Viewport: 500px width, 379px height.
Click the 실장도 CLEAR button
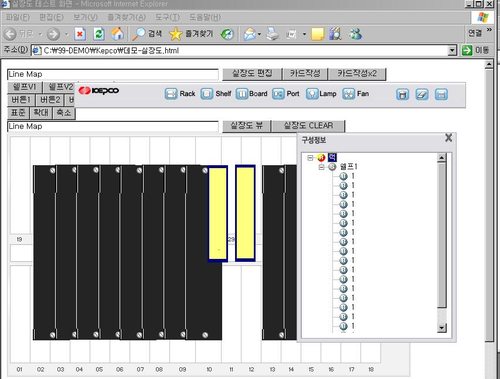[308, 126]
